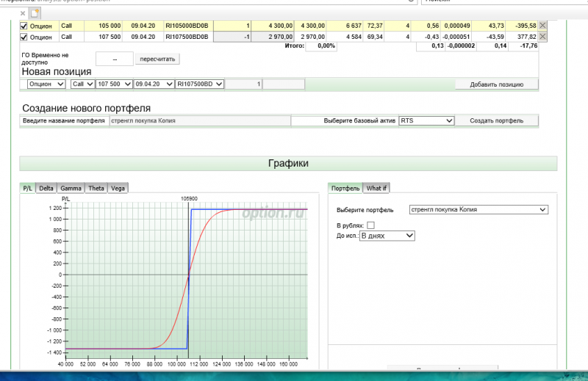Click the 'пересчитать' button

157,59
